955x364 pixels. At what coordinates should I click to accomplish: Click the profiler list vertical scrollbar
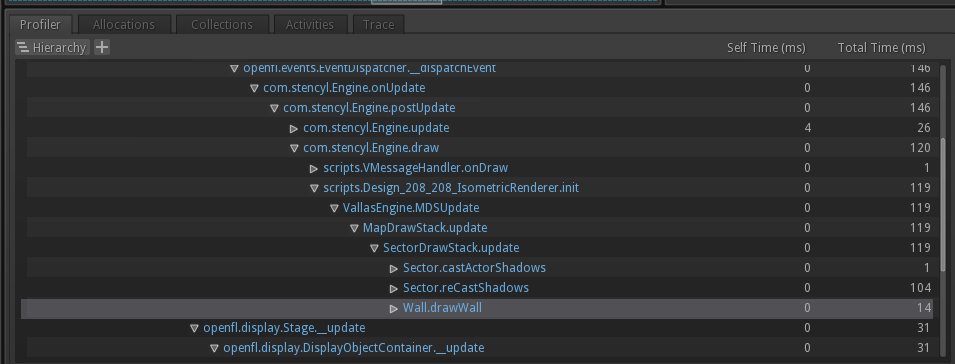(944, 206)
